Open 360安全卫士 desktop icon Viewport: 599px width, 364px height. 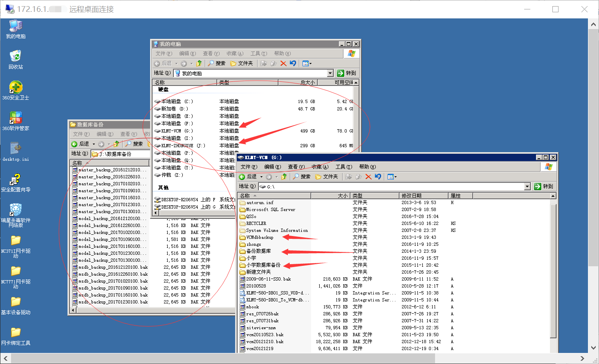click(16, 88)
